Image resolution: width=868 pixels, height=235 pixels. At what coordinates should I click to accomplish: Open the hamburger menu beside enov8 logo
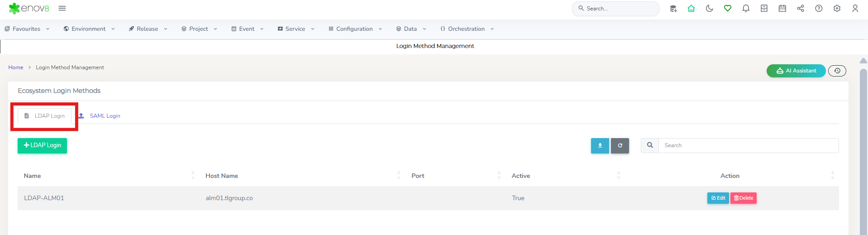click(62, 8)
